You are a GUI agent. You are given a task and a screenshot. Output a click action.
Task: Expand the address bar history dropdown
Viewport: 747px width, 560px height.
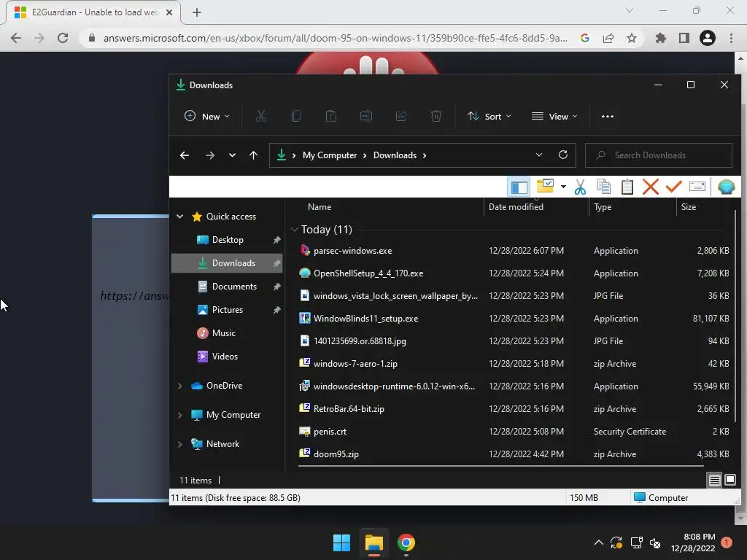[539, 155]
